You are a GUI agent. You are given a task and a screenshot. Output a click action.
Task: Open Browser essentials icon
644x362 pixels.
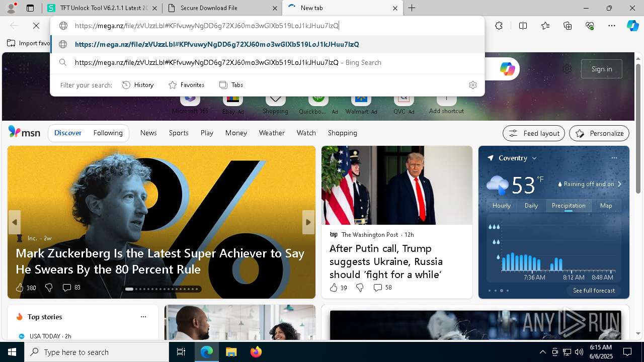point(590,26)
